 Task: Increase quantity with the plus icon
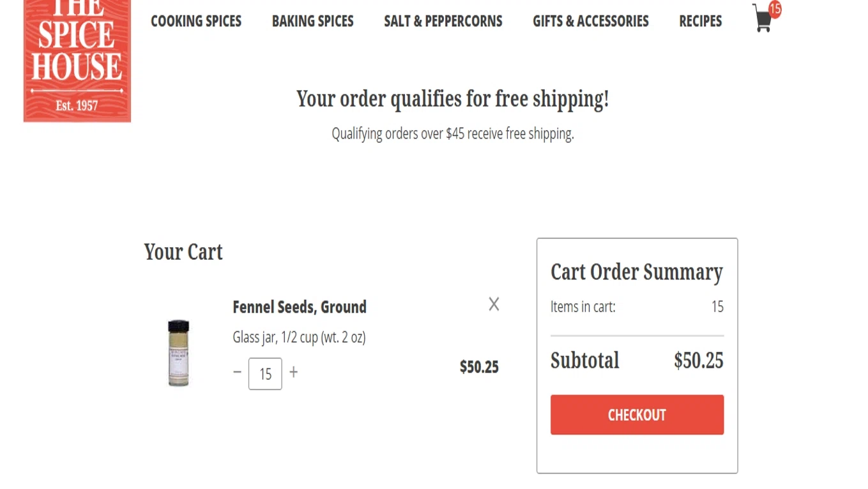point(293,372)
